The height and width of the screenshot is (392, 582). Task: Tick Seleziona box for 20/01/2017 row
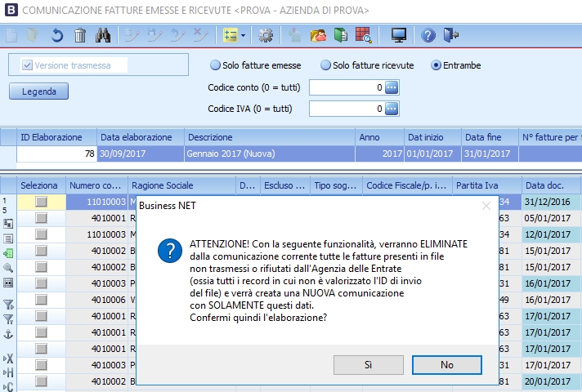(41, 381)
